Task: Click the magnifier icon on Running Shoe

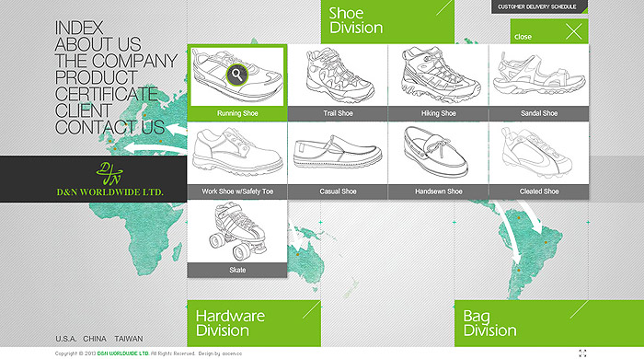Action: 237,75
